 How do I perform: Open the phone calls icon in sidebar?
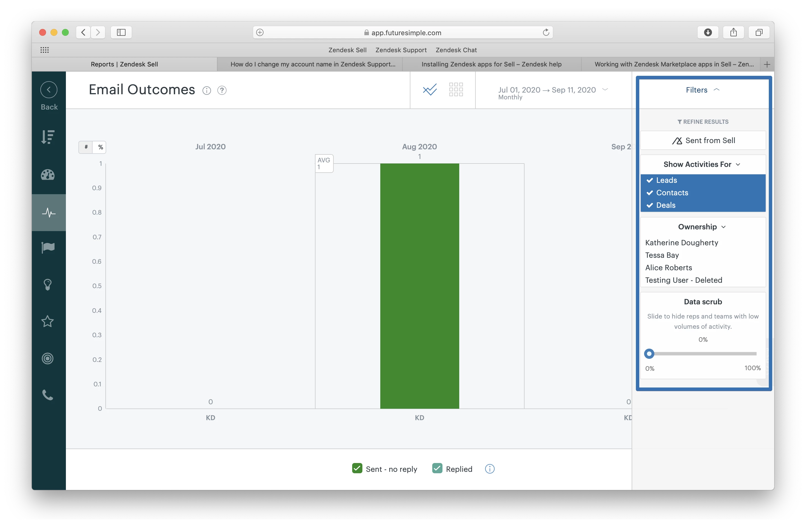tap(48, 395)
